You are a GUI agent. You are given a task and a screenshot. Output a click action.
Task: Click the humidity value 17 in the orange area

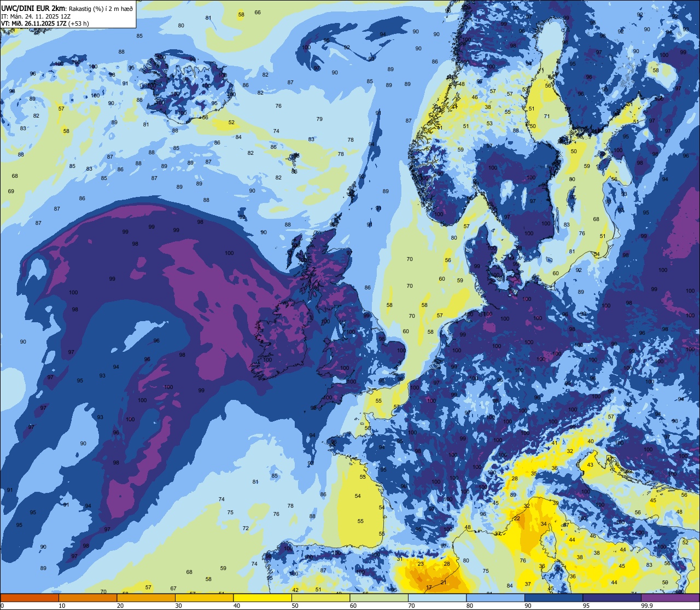pos(429,588)
